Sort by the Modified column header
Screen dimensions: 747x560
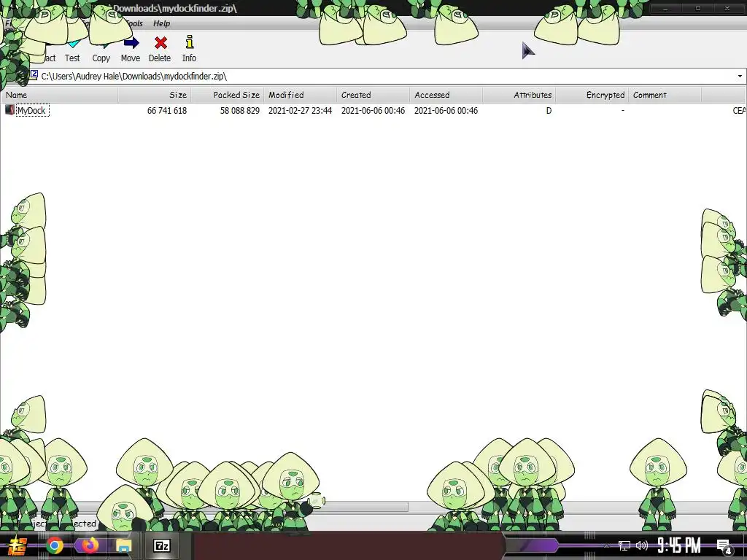click(x=300, y=95)
